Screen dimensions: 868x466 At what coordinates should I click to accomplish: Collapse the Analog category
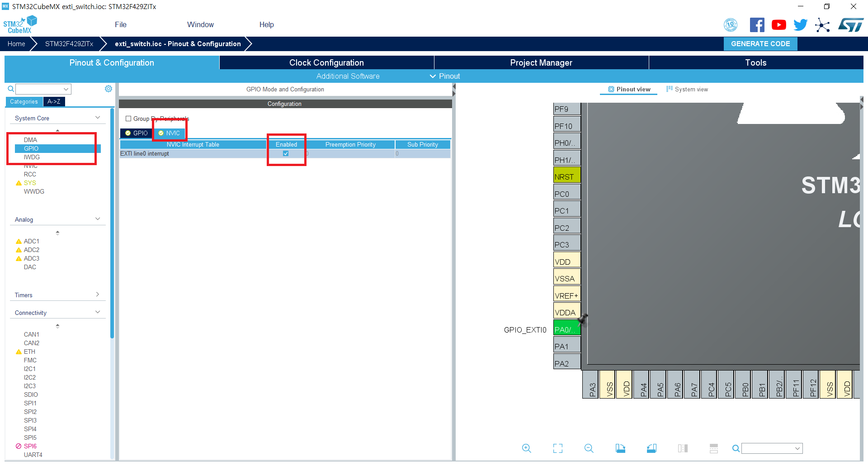tap(98, 219)
